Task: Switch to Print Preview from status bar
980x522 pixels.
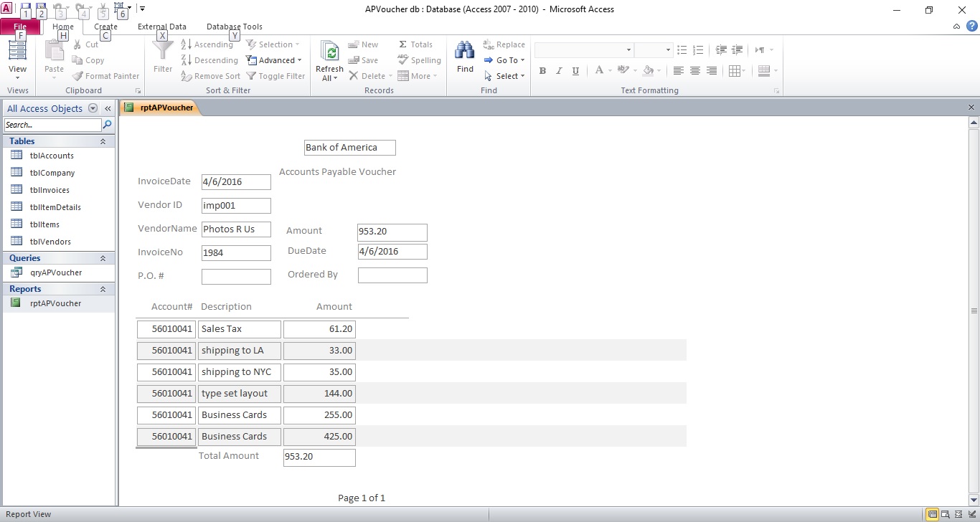Action: 945,514
